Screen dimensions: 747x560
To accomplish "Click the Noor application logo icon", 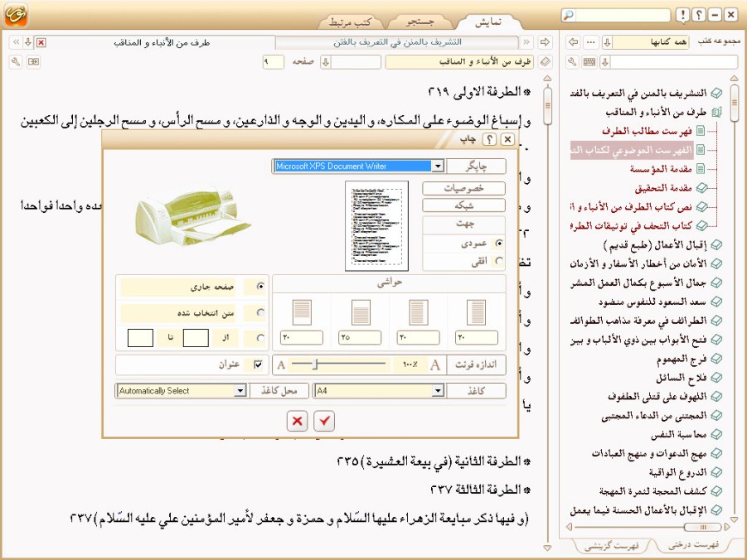I will pos(16,15).
